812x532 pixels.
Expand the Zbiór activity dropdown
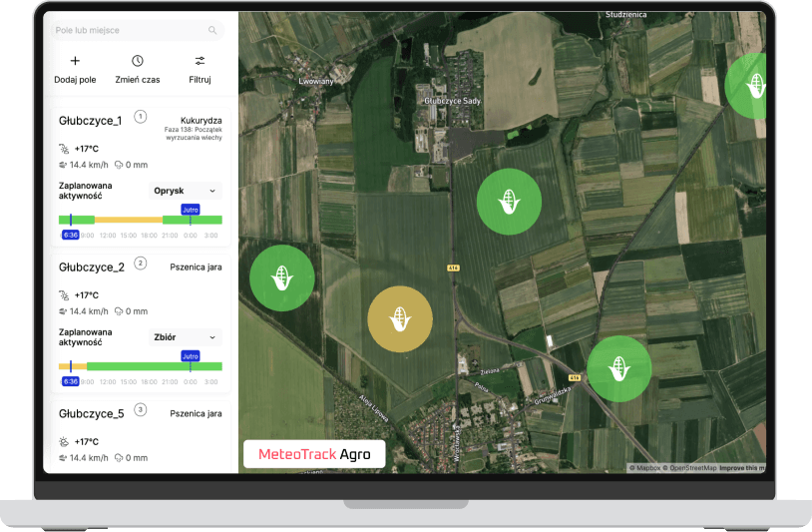pos(185,337)
